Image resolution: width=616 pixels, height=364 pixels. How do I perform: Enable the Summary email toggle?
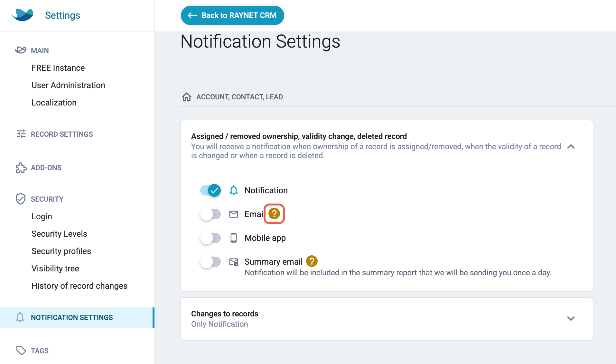[x=210, y=262]
